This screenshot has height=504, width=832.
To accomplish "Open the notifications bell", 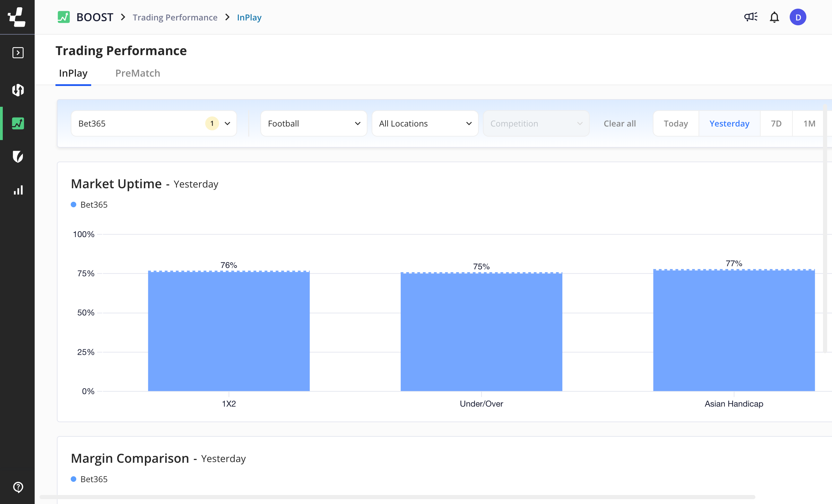I will 774,17.
